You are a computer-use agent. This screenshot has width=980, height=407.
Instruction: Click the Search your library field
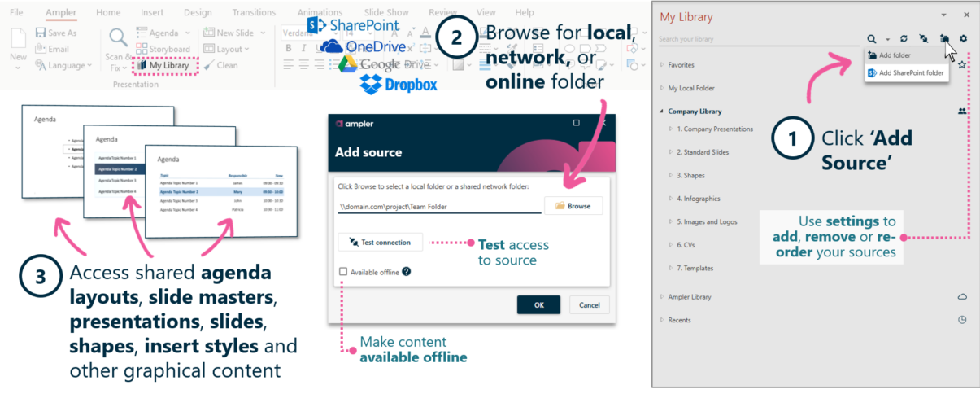758,39
